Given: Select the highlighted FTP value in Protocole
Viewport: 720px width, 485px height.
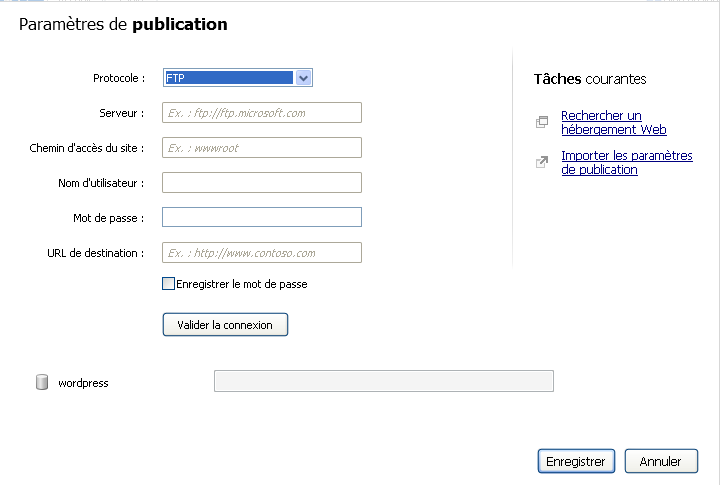Looking at the screenshot, I should (228, 78).
